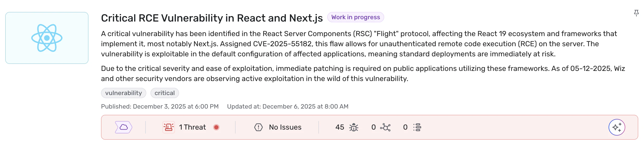This screenshot has width=644, height=147.
Task: Click the paragraph mentioning CVE-2025-55182
Action: pos(359,44)
